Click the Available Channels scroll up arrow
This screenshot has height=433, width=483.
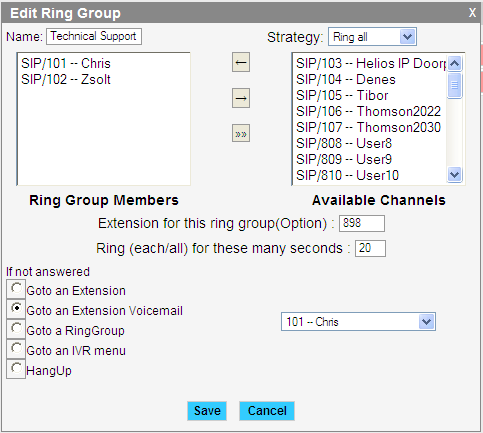click(455, 63)
